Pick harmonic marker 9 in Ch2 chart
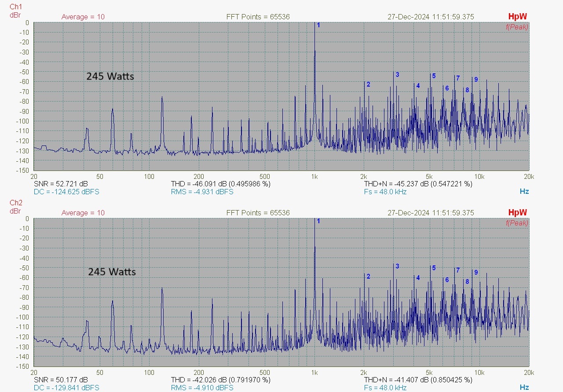563x392 pixels. pyautogui.click(x=476, y=272)
